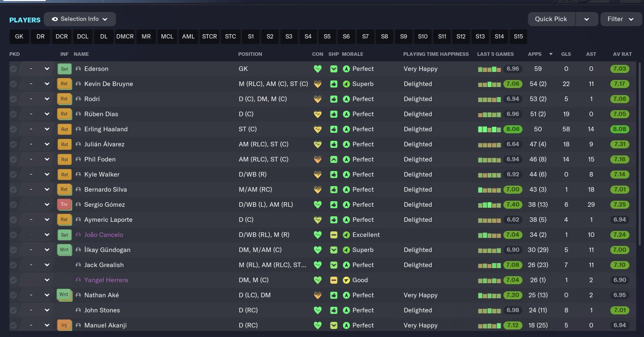
Task: Click Manuel Akanji's Inj status badge
Action: [64, 325]
